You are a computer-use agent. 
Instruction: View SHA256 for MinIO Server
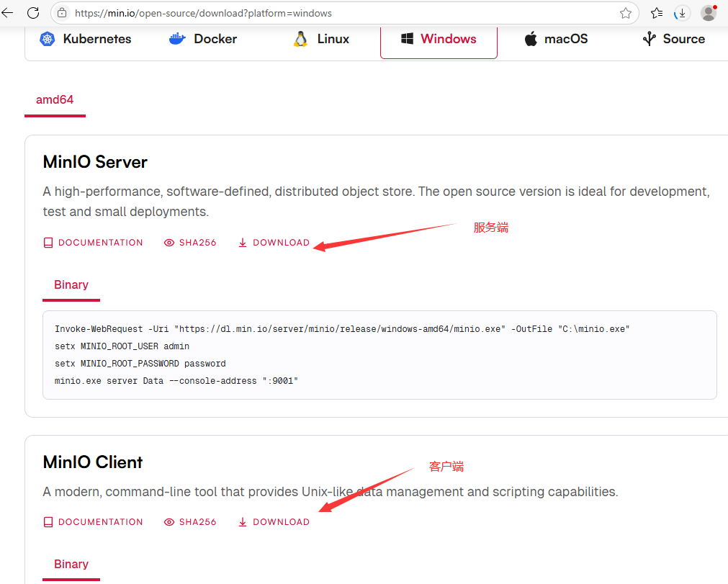[x=190, y=243]
